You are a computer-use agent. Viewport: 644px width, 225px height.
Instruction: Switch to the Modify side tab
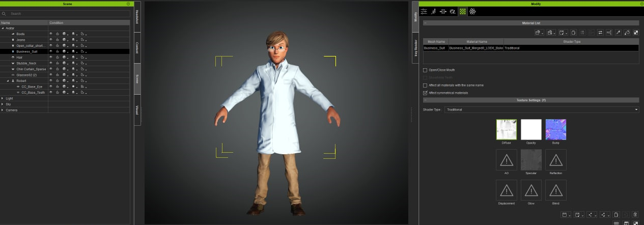coord(415,17)
